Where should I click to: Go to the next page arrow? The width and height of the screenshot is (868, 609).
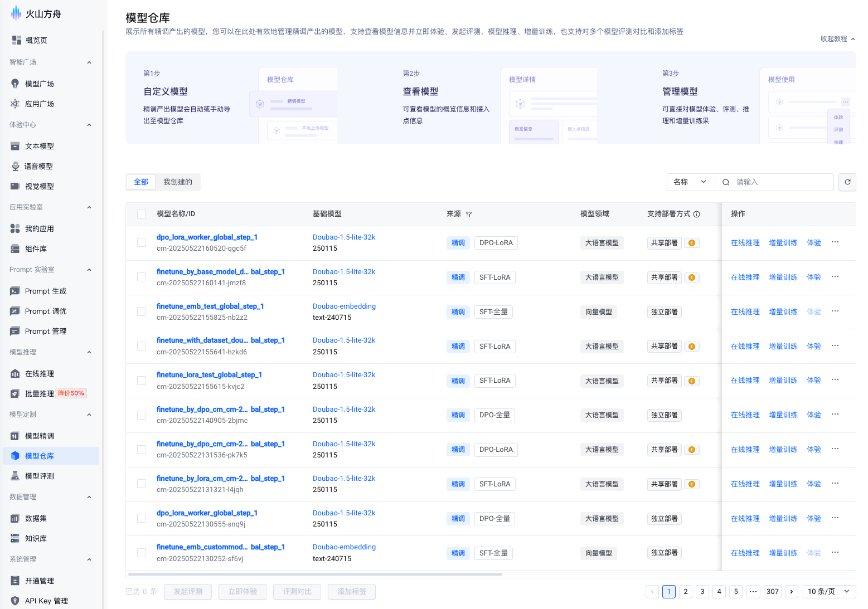point(792,592)
